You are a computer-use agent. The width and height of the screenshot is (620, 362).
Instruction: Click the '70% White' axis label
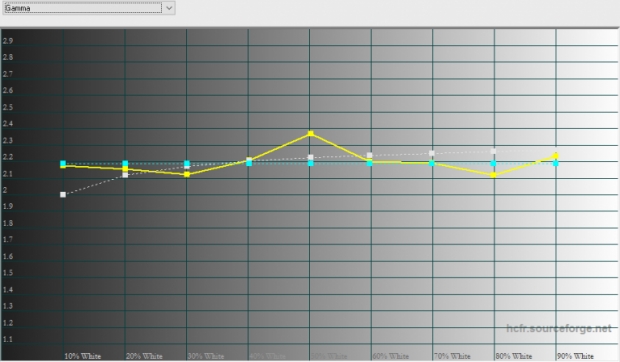452,356
